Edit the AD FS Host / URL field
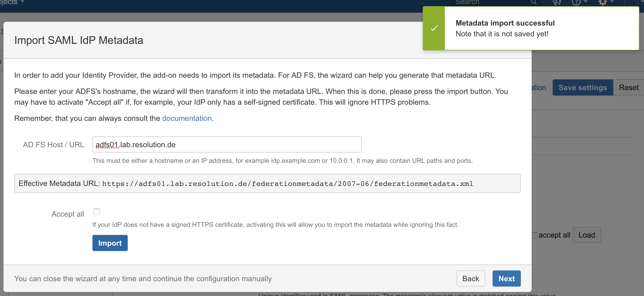This screenshot has height=296, width=644. pos(227,145)
